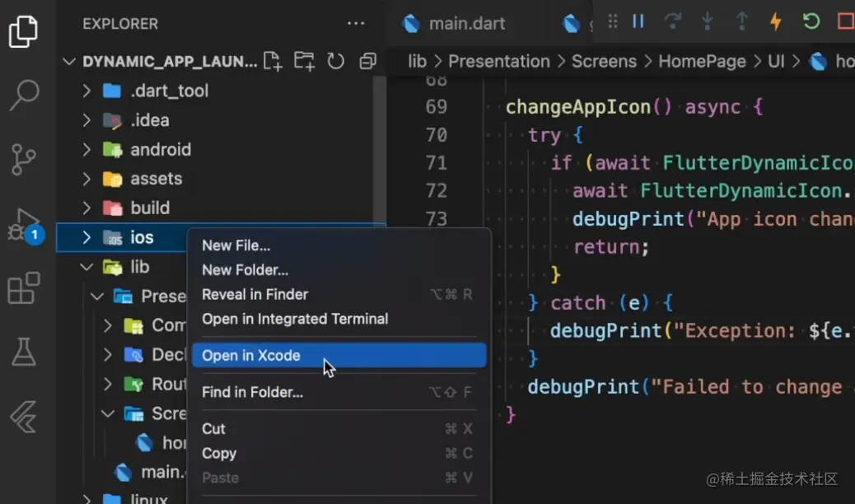Open the Explorer view in activity bar

(23, 31)
